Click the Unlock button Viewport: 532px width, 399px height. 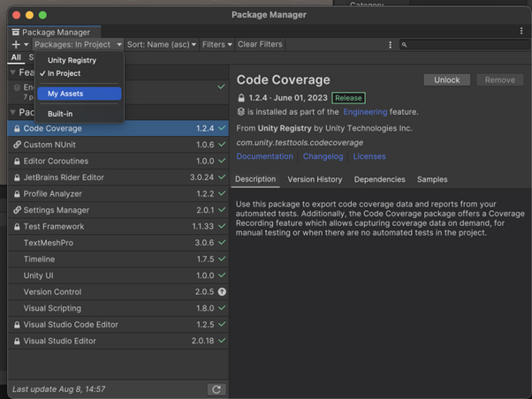[447, 80]
